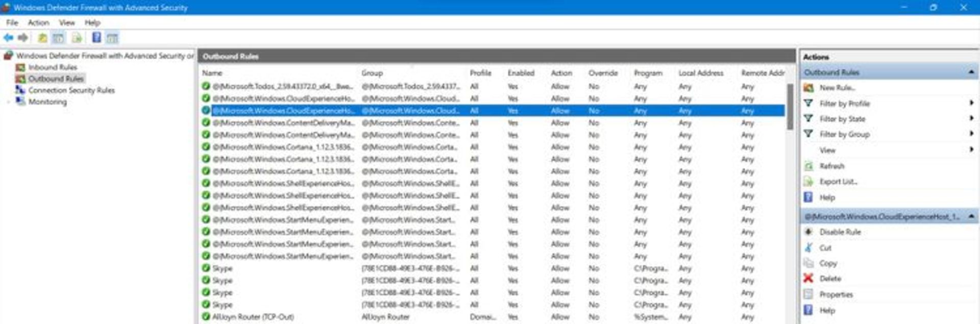Click the blue Help toolbar icon

[x=96, y=38]
